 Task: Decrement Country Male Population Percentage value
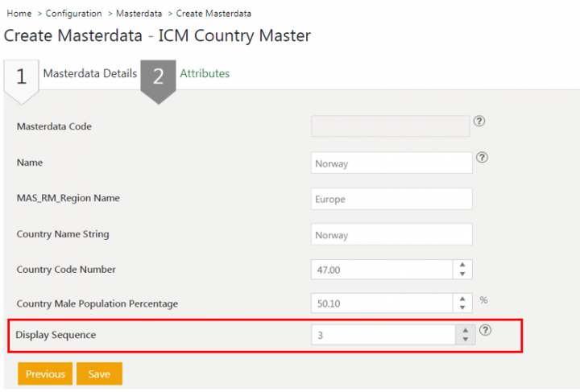tap(462, 307)
